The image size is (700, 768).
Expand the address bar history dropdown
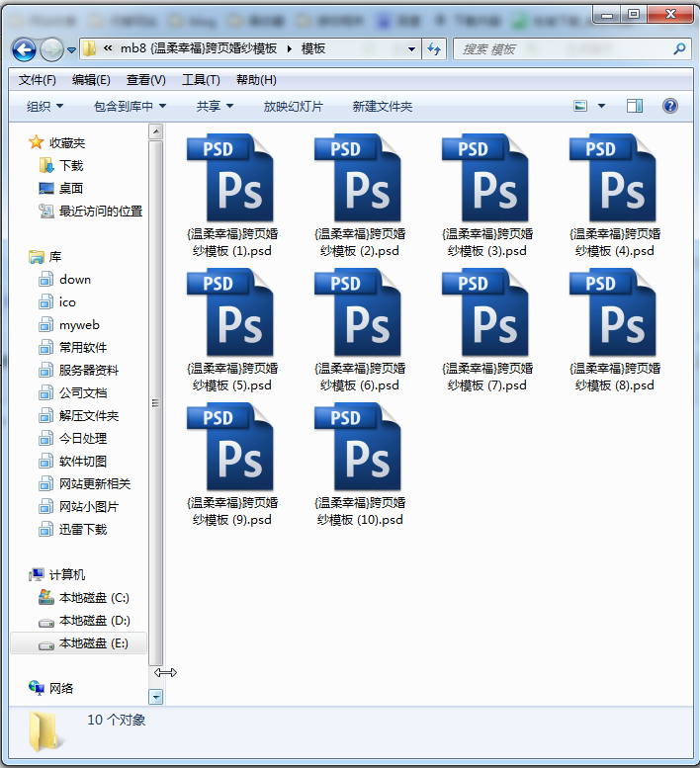tap(412, 49)
